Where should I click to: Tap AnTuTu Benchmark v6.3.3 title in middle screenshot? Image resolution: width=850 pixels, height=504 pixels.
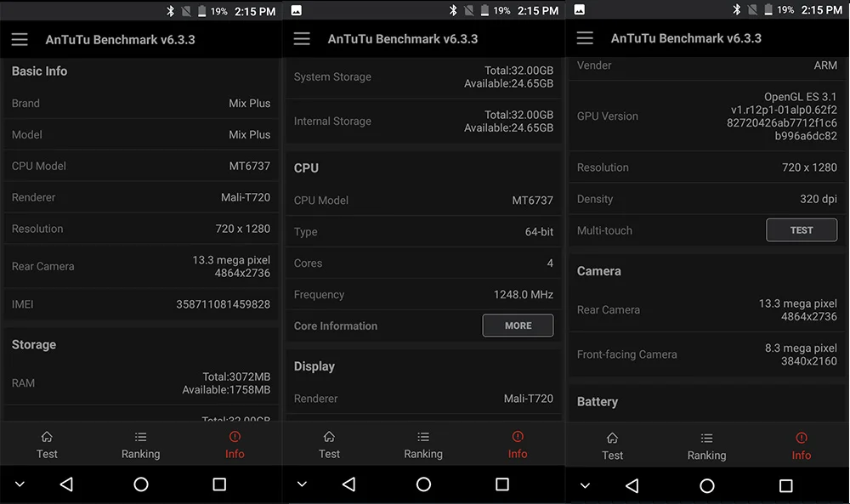click(x=403, y=39)
